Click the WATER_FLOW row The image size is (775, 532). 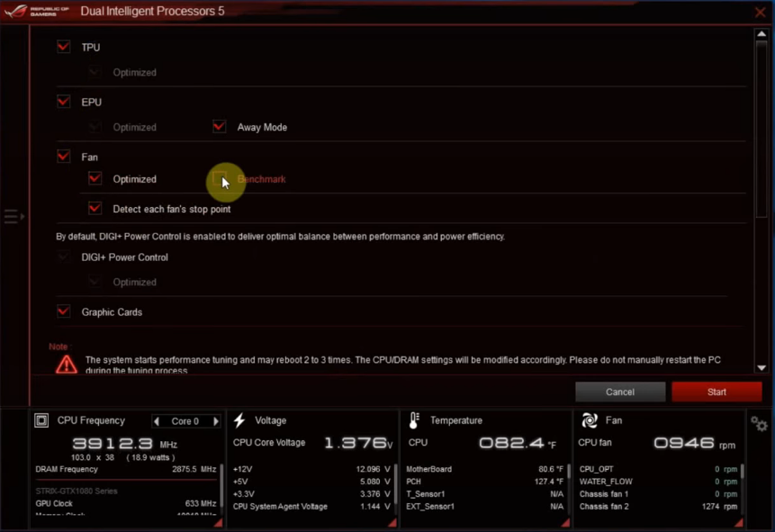[658, 482]
